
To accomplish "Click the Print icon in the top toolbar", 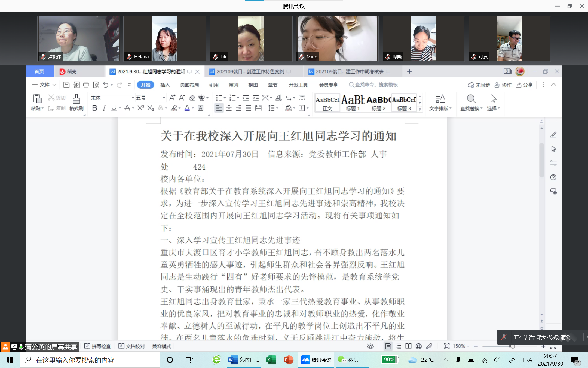I will point(86,85).
